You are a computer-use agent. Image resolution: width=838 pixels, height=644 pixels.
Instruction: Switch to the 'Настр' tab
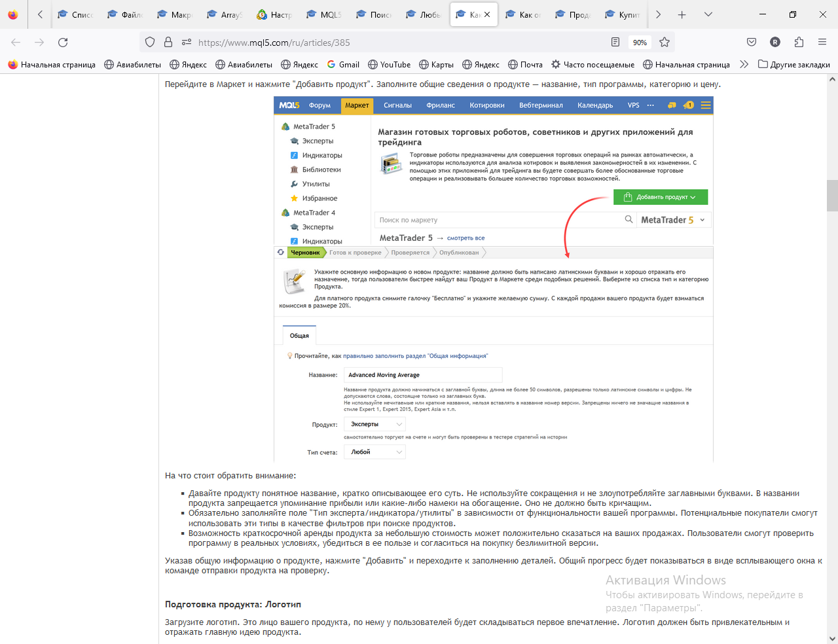tap(275, 14)
